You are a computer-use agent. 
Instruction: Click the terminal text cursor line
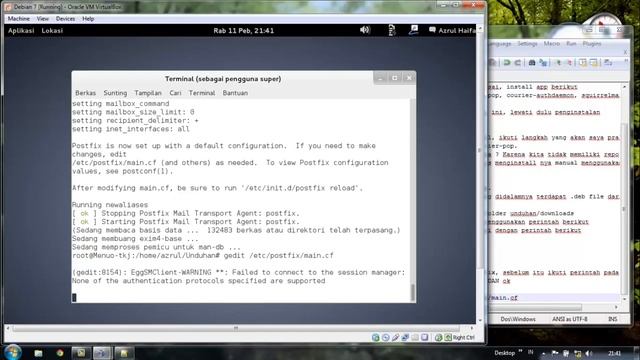click(x=74, y=298)
